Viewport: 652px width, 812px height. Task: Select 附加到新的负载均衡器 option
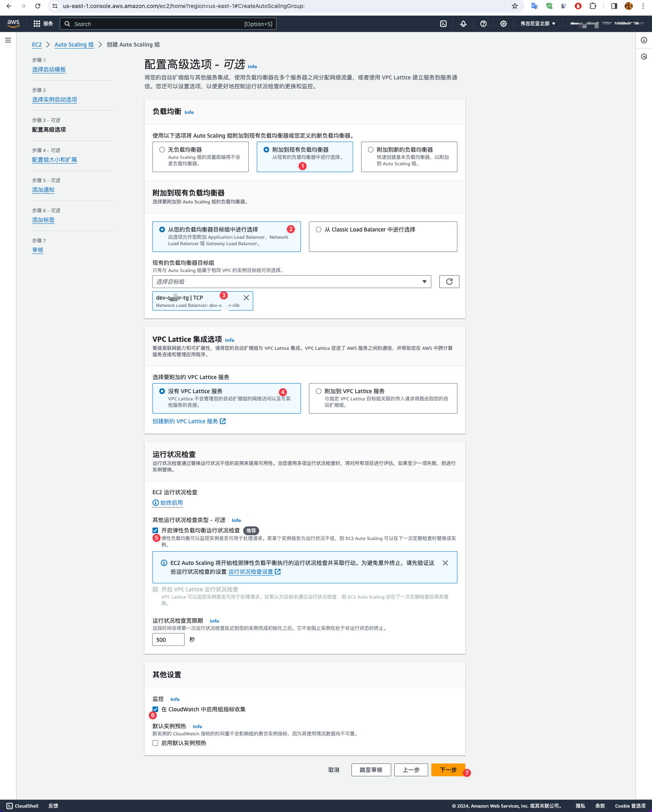coord(409,157)
